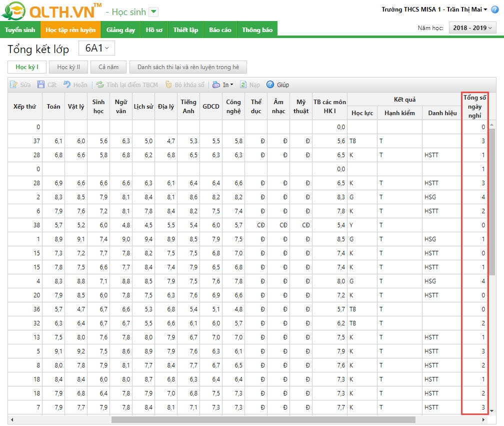504x426 pixels.
Task: Click the Công nghệ column header
Action: point(233,106)
